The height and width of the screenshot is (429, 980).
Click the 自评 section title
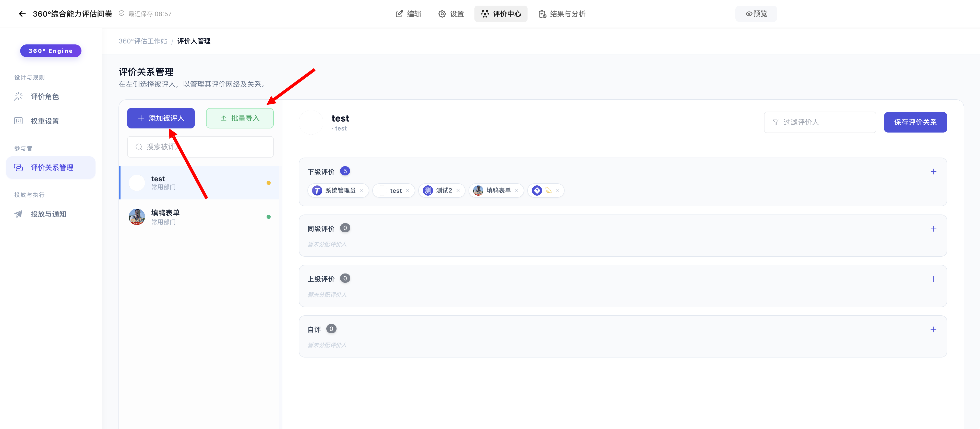[314, 330]
